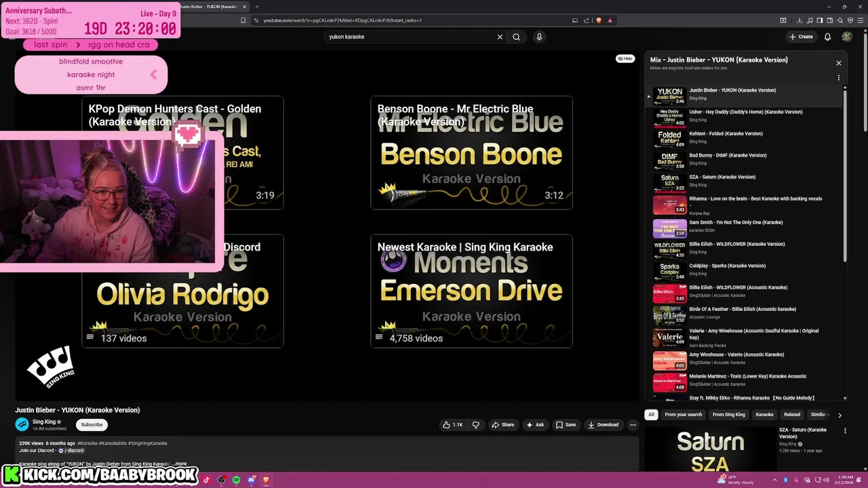The height and width of the screenshot is (488, 868).
Task: Select Billie Eilish WILDFLOWER (Karaoke Version) entry
Action: (746, 248)
